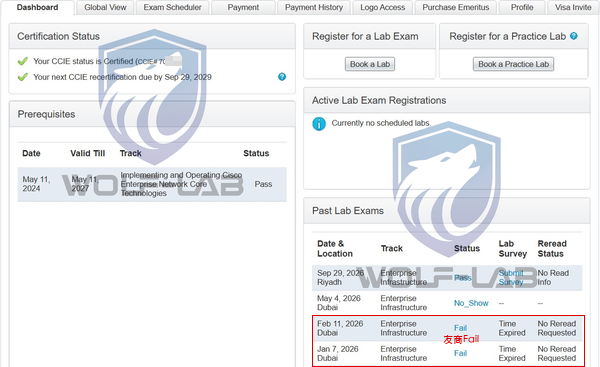Viewport: 600px width, 367px height.
Task: Open help icon next to recertification due date
Action: coord(282,77)
